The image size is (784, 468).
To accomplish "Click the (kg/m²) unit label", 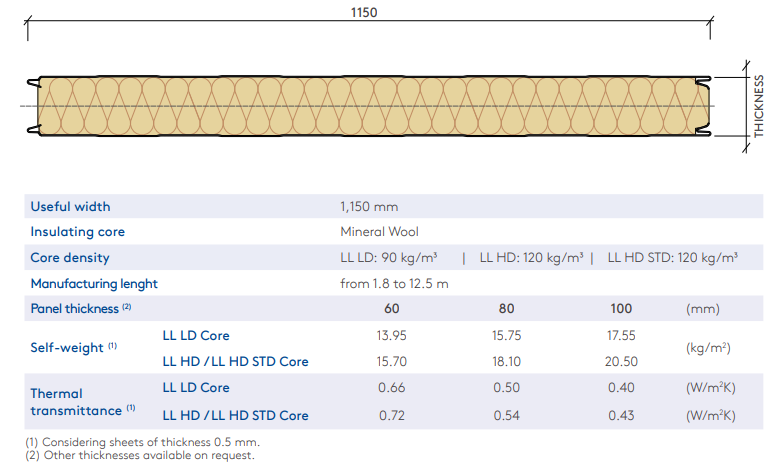I will 710,349.
